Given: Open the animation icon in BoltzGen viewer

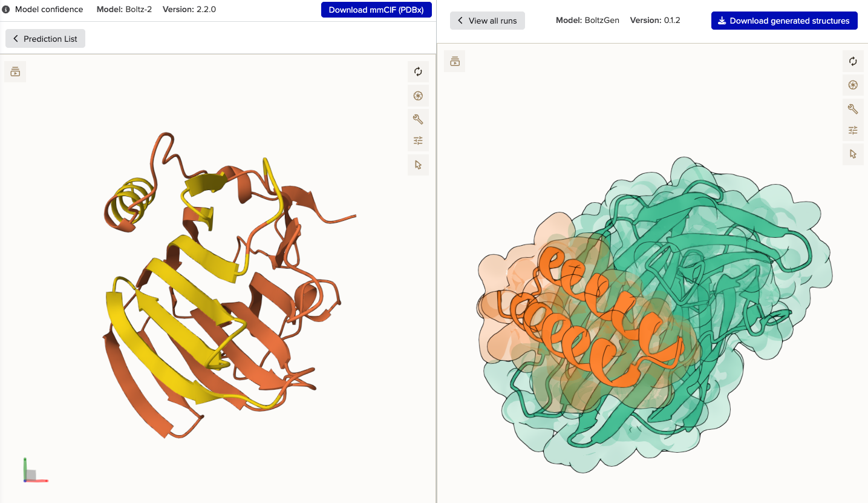Looking at the screenshot, I should [x=455, y=61].
